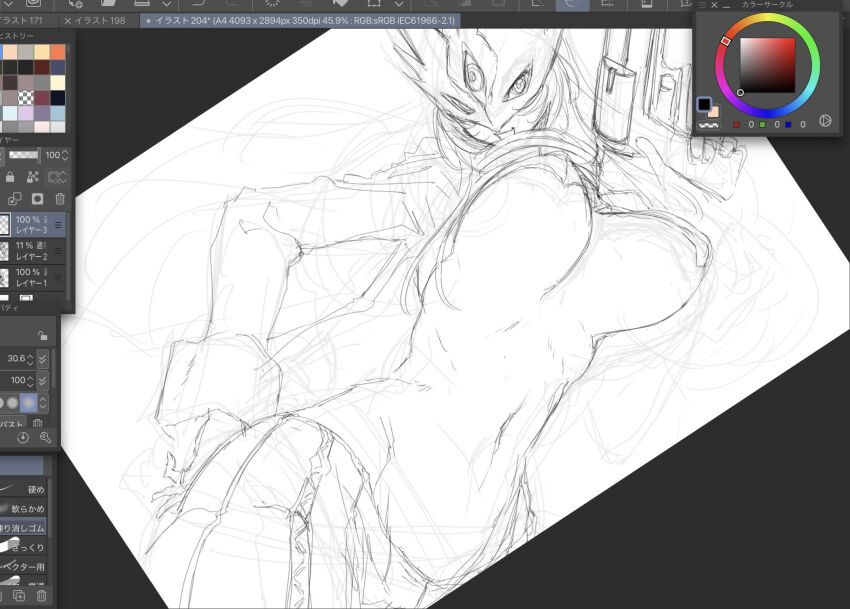850x609 pixels.
Task: Minimize the カラーサークル panel
Action: [726, 5]
